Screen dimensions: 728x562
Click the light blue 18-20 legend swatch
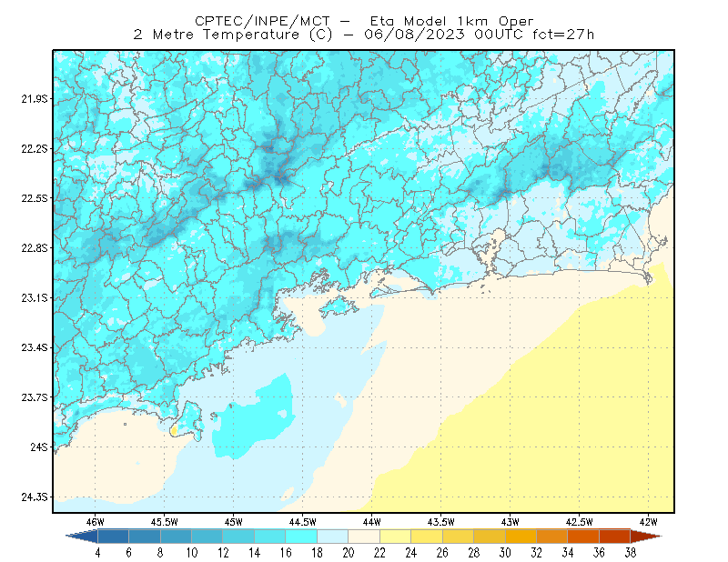click(333, 537)
